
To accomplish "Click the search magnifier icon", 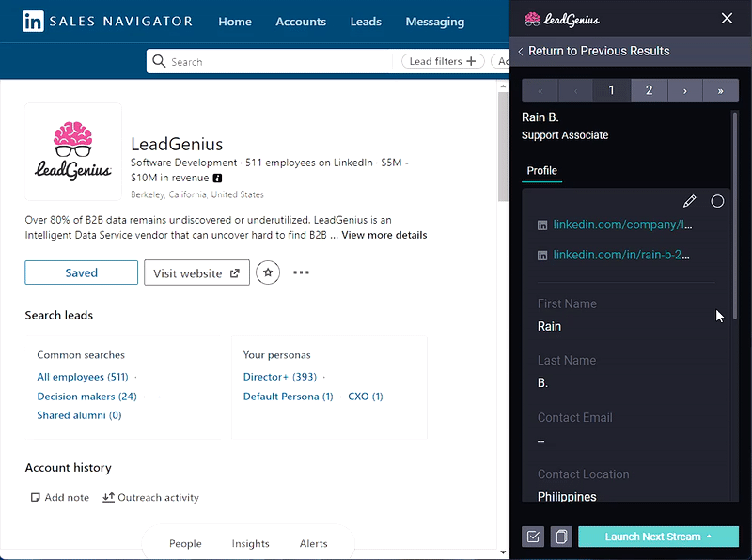I will click(159, 61).
